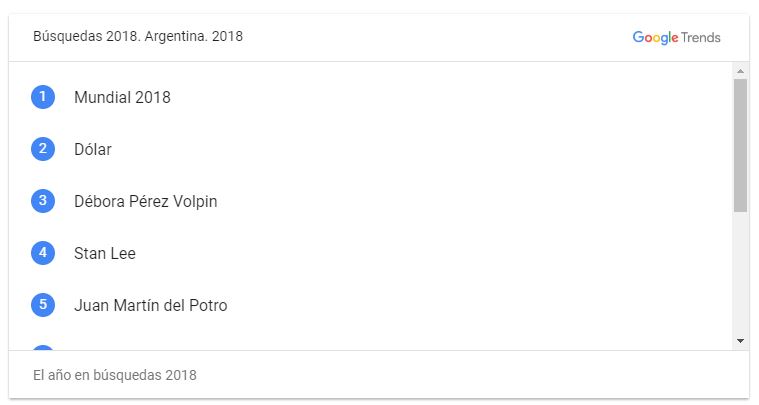
Task: Click the blue number 1 badge
Action: (x=43, y=97)
